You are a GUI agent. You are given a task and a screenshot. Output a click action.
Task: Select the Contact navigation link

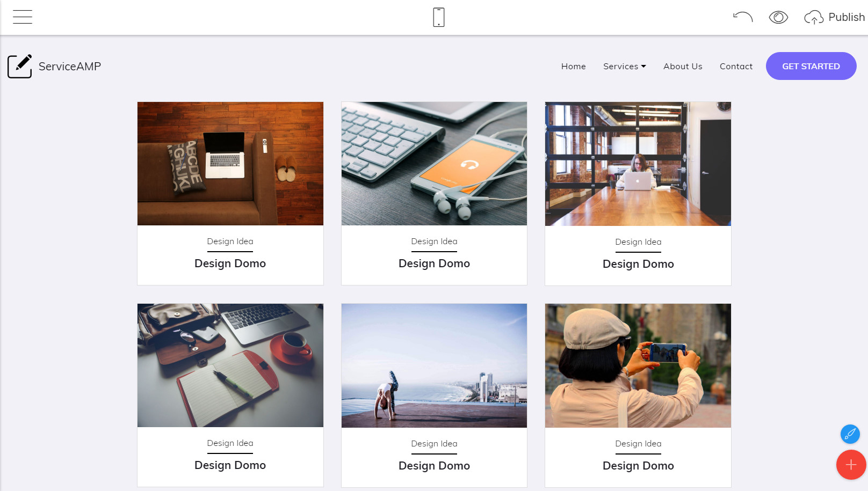tap(736, 67)
